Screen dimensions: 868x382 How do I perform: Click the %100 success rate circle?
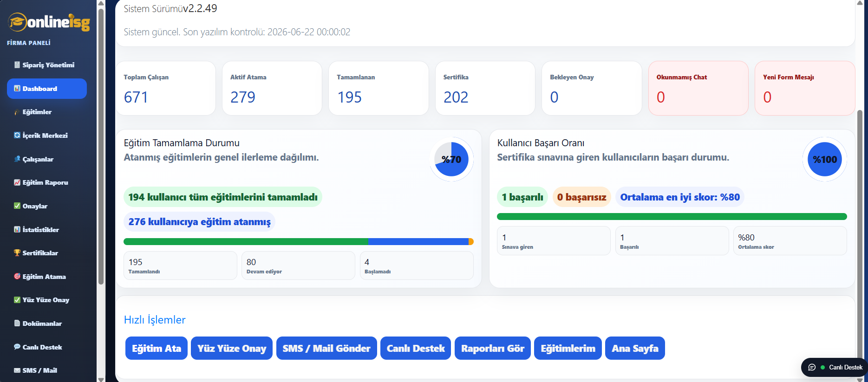[825, 159]
